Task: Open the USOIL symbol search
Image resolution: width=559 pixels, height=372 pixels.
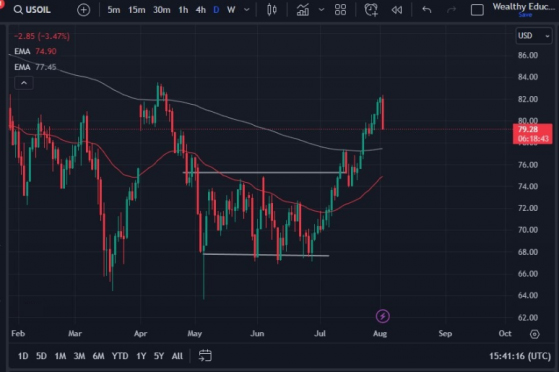Action: [x=32, y=10]
